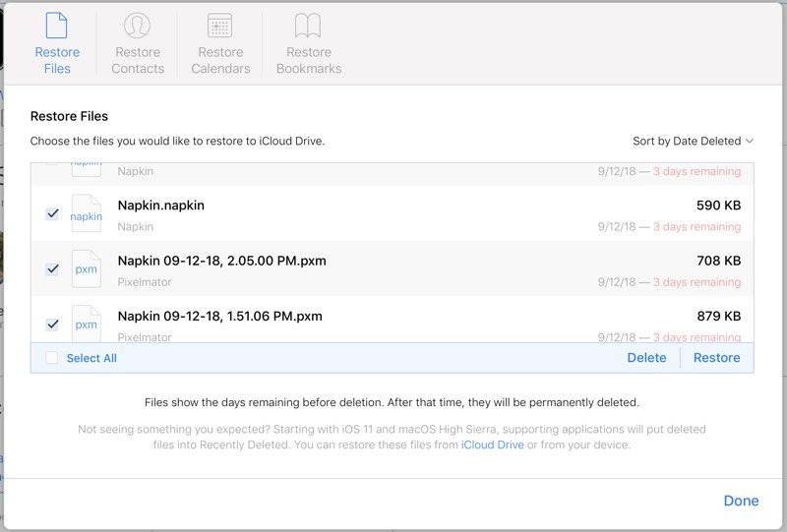Open the iCloud Drive link
787x532 pixels.
click(493, 444)
